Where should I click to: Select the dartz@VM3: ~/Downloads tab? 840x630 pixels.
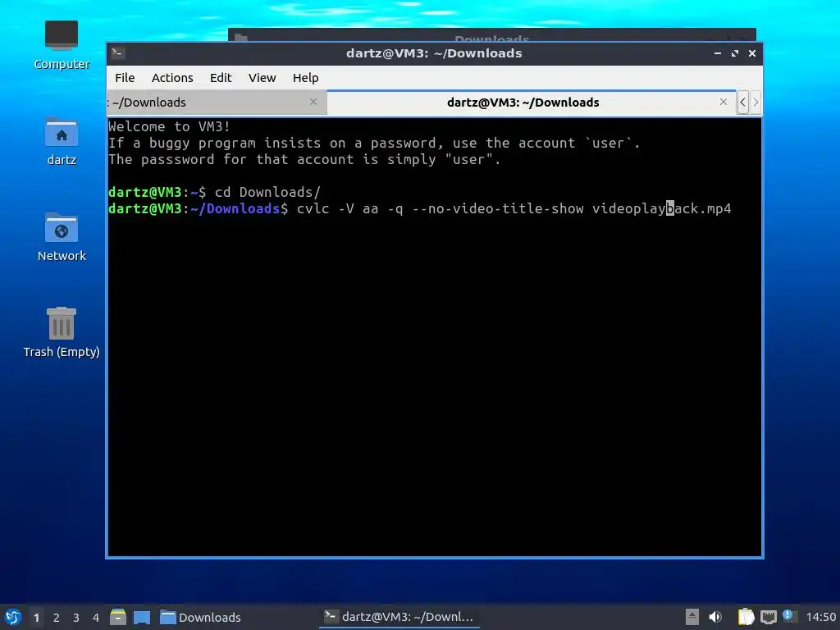click(531, 103)
